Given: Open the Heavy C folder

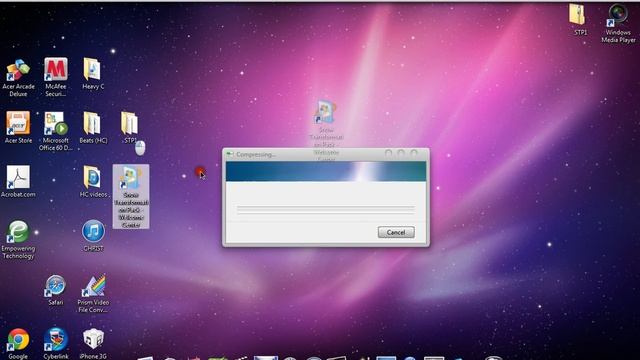Looking at the screenshot, I should point(93,74).
